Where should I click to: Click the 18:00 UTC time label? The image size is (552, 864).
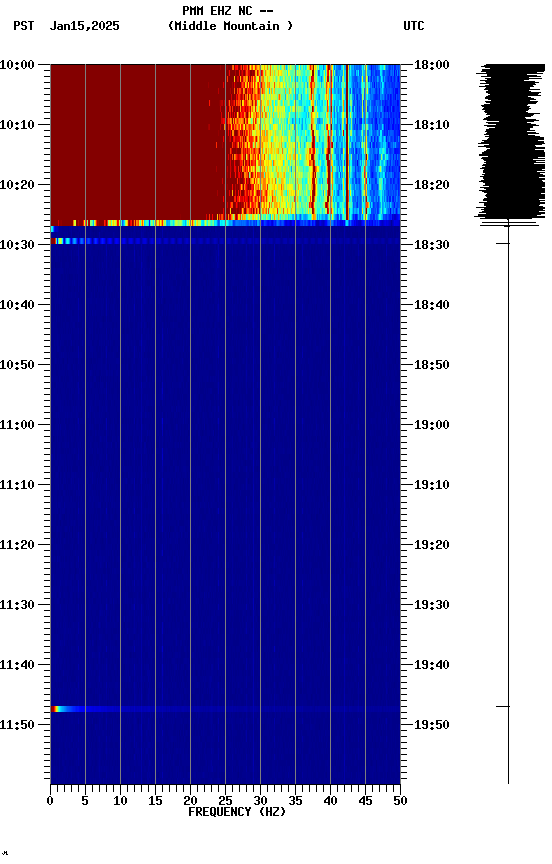(431, 65)
